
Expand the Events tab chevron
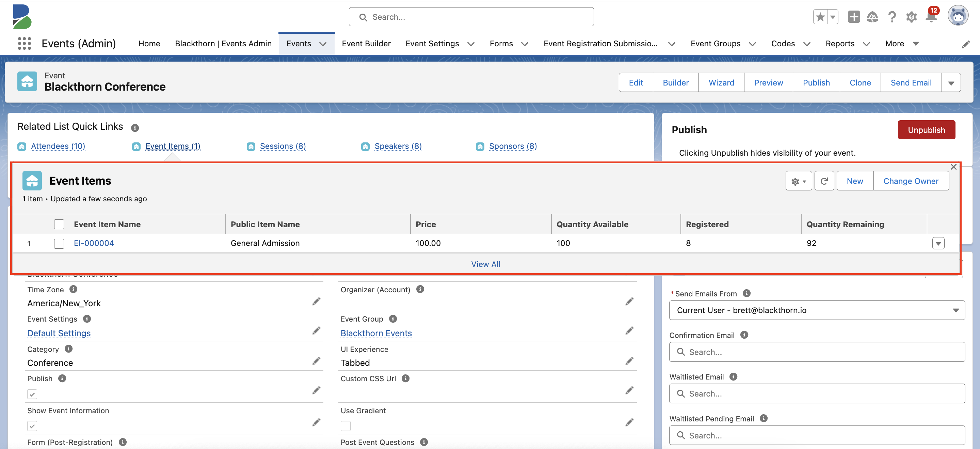pos(323,44)
